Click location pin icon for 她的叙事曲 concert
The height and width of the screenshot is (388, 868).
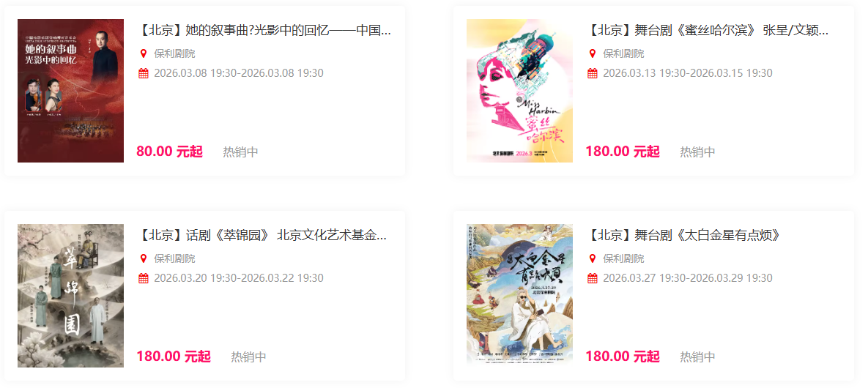tap(144, 53)
